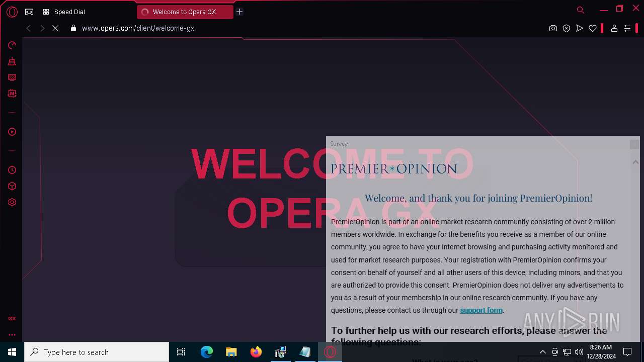Select the Welcome to Opera GX tab
644x362 pixels.
pyautogui.click(x=185, y=12)
